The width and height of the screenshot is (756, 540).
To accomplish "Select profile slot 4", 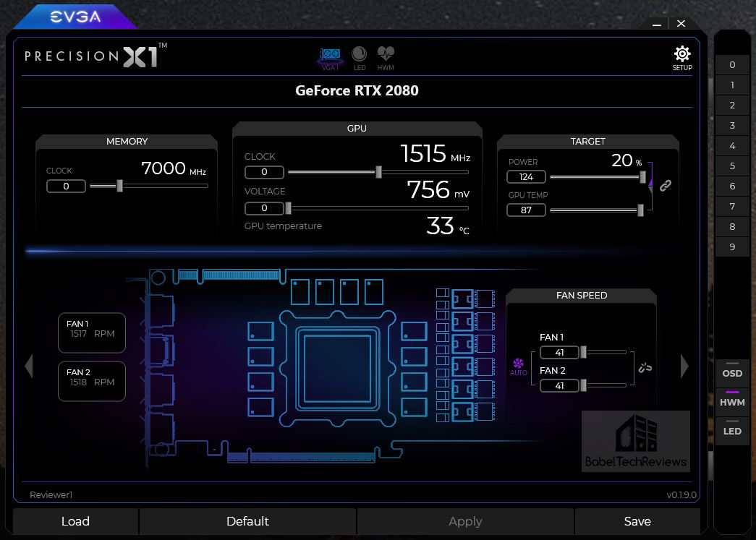I will (732, 146).
